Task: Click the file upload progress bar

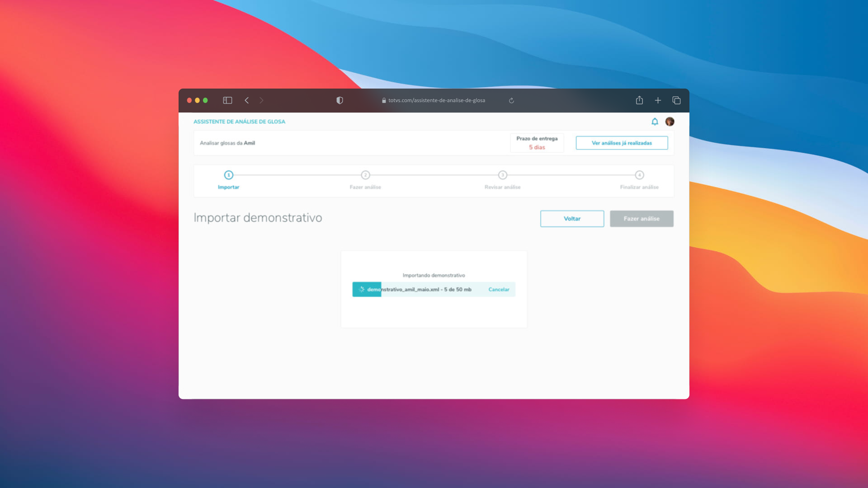Action: coord(419,290)
